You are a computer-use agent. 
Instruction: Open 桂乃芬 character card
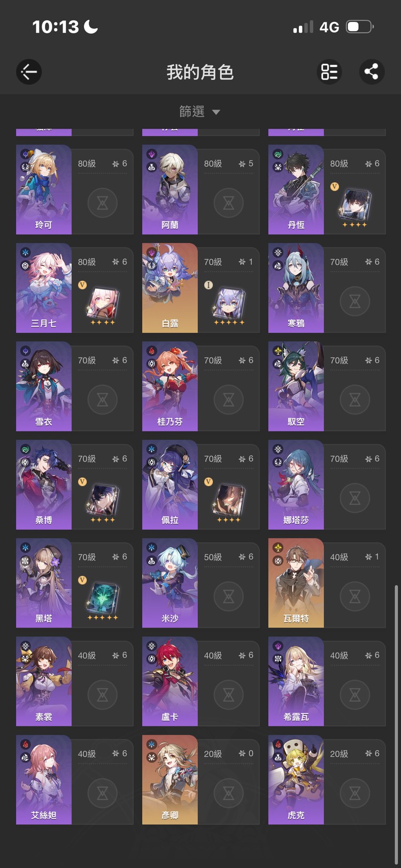pos(200,386)
